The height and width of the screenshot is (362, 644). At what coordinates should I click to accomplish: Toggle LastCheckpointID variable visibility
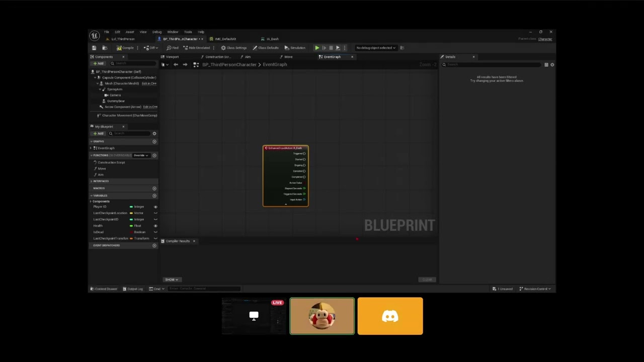pos(155,220)
